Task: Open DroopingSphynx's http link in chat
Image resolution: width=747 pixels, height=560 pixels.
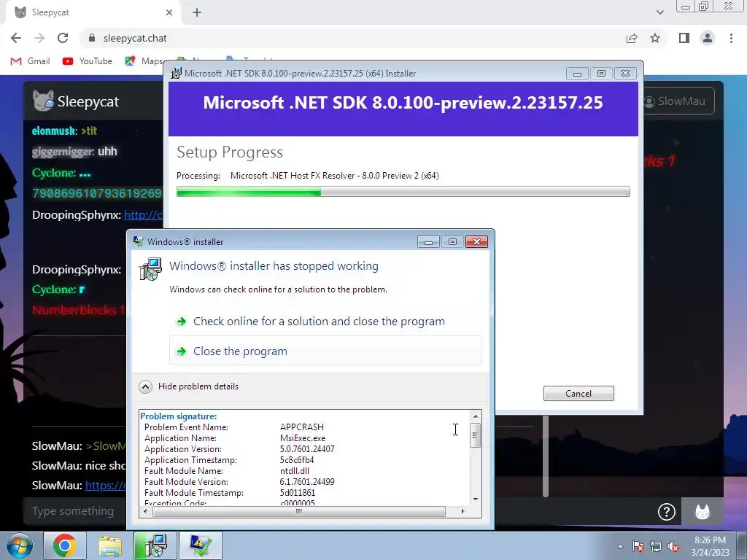Action: click(x=143, y=215)
